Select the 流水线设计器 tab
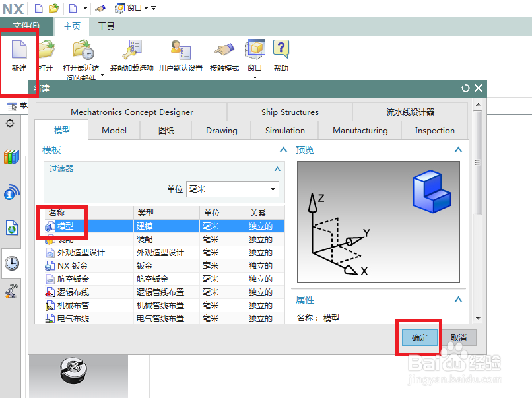 (x=410, y=112)
